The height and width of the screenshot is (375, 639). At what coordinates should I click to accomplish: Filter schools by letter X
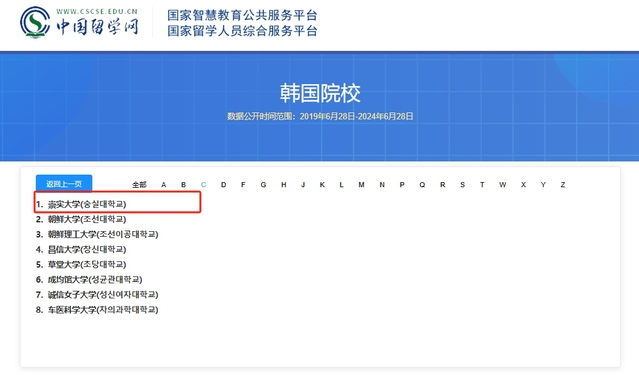pos(523,185)
